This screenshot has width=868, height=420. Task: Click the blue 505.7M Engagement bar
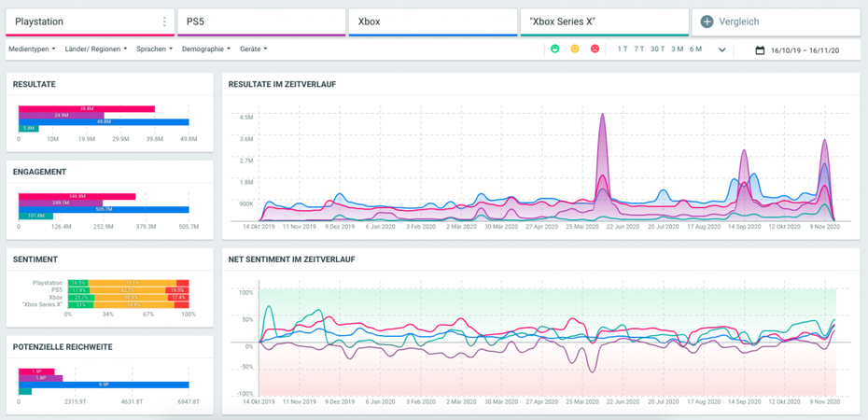(104, 210)
